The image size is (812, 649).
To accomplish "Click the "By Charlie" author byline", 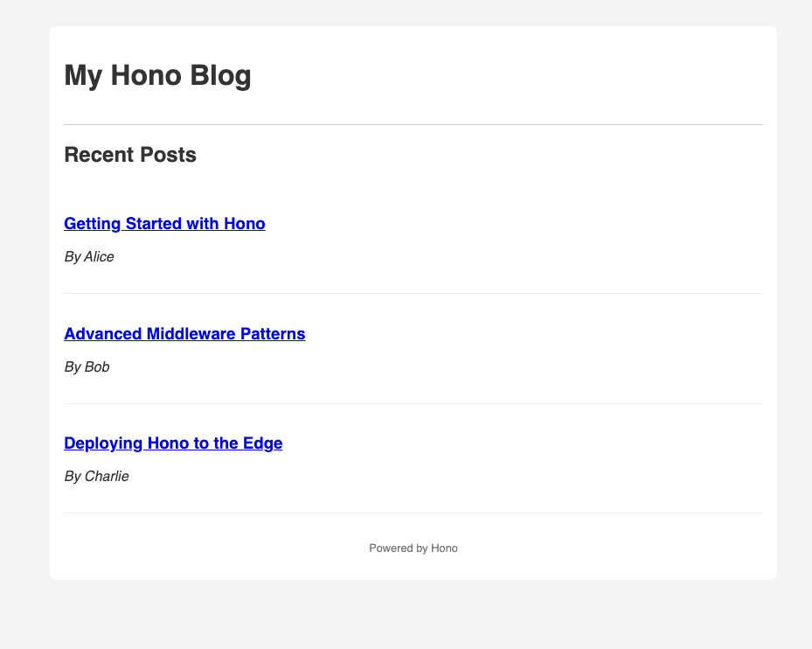I will [96, 477].
